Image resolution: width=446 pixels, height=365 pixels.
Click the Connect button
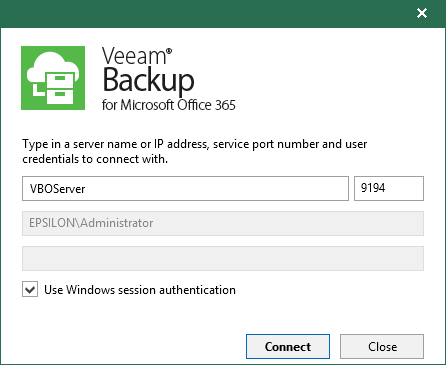click(288, 347)
